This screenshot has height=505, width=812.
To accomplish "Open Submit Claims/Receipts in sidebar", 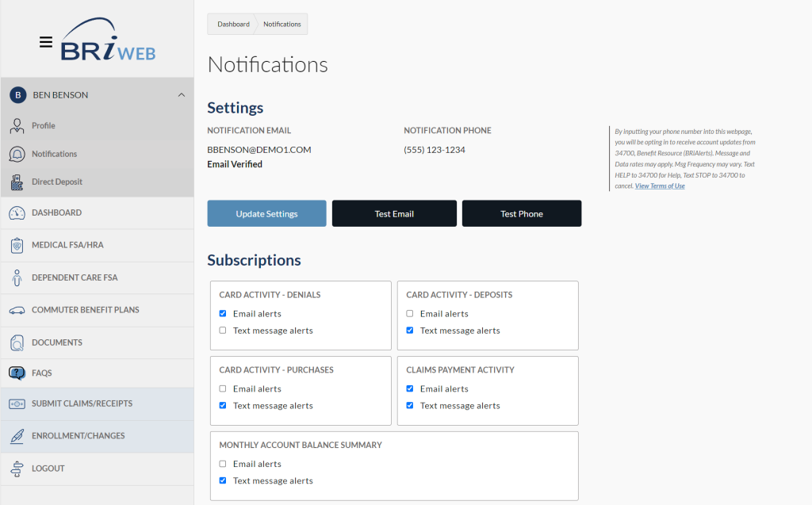I will [x=82, y=404].
